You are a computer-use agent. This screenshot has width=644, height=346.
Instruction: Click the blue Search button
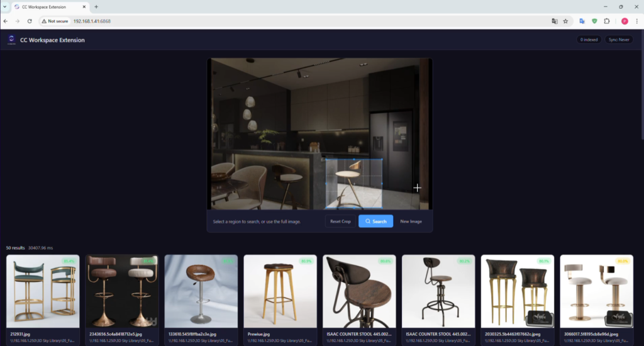(375, 221)
